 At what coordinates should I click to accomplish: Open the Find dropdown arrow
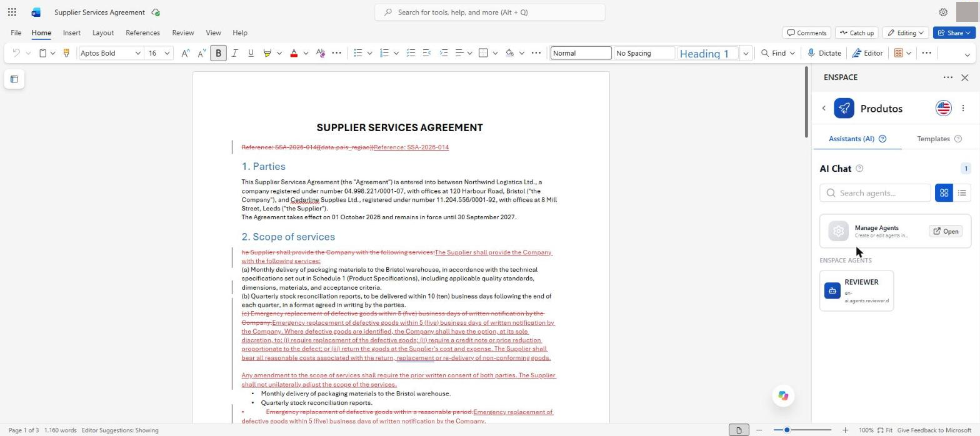coord(792,53)
